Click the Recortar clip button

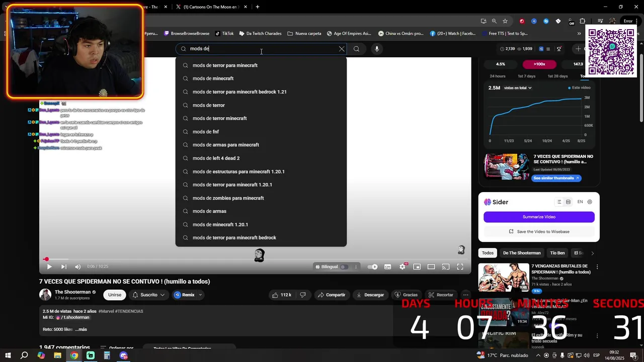pos(440,295)
